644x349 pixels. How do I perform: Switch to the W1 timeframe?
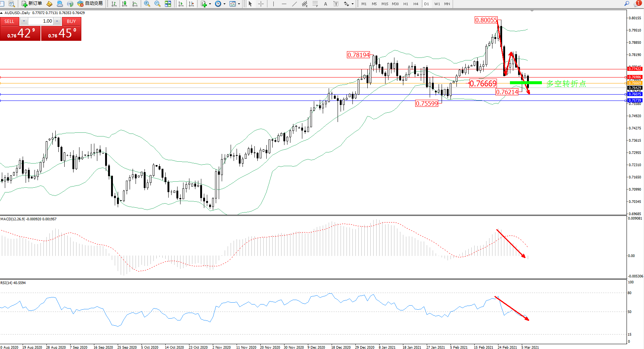pos(437,4)
